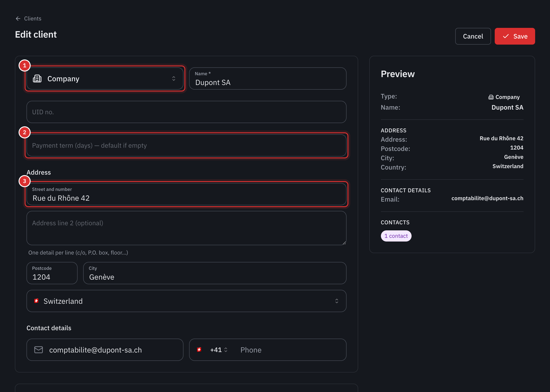Expand the Switzerland country dropdown
This screenshot has width=550, height=392.
187,301
